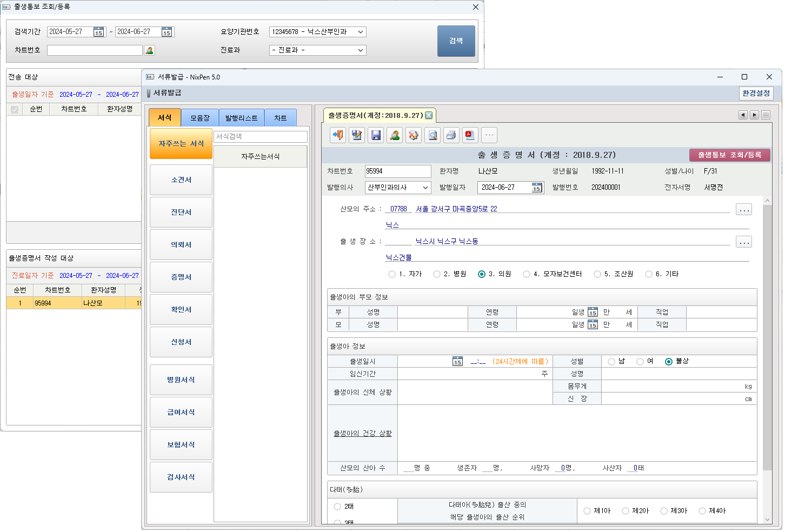Export document with the PDF icon
This screenshot has height=532, width=785.
[470, 135]
